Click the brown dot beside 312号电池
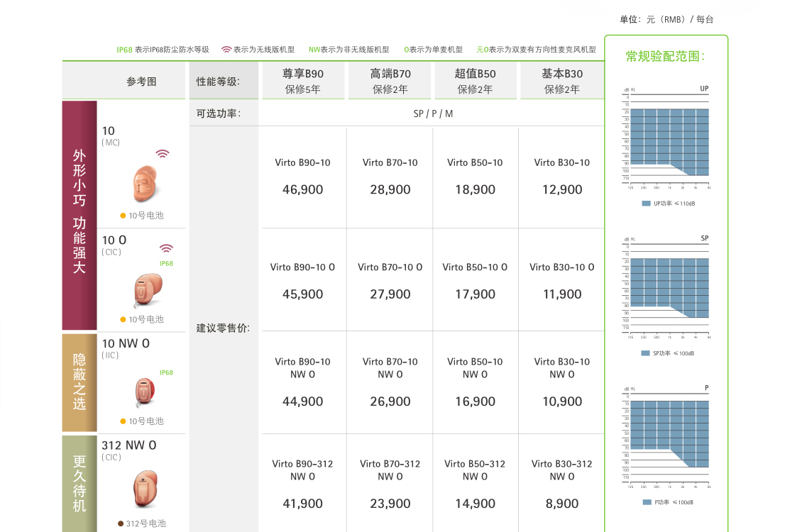 [120, 523]
